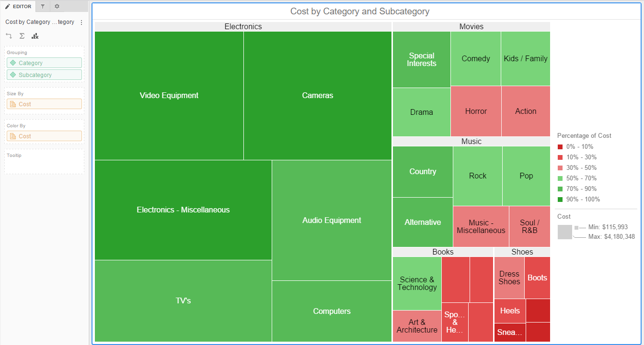Select the Cameras treemap tile

(317, 96)
